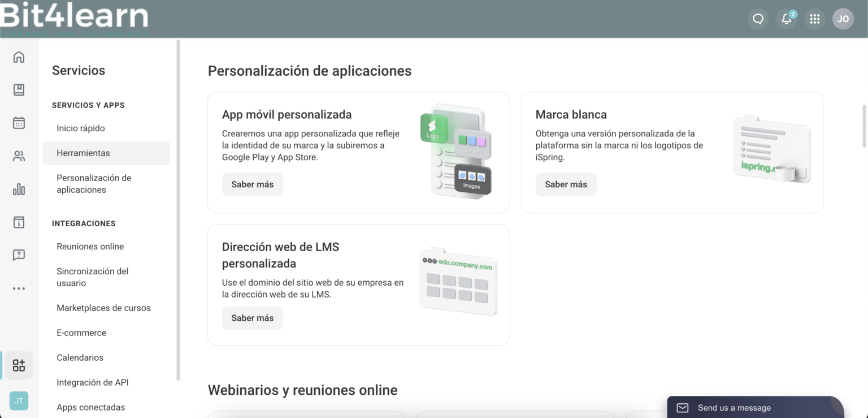Screen dimensions: 868x418
Task: Click App móvil personalizada card title
Action: pyautogui.click(x=287, y=115)
